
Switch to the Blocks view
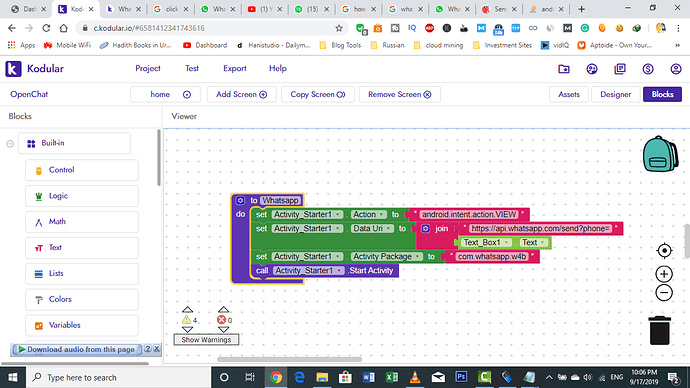click(x=662, y=95)
